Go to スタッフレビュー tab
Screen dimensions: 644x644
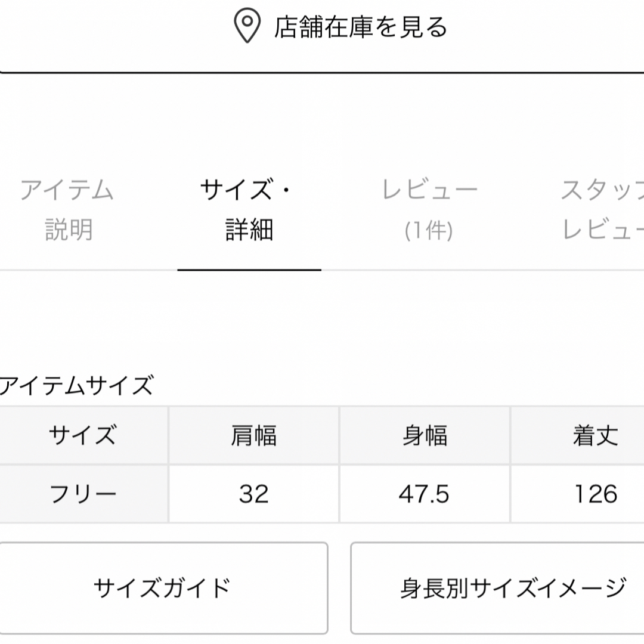[602, 209]
